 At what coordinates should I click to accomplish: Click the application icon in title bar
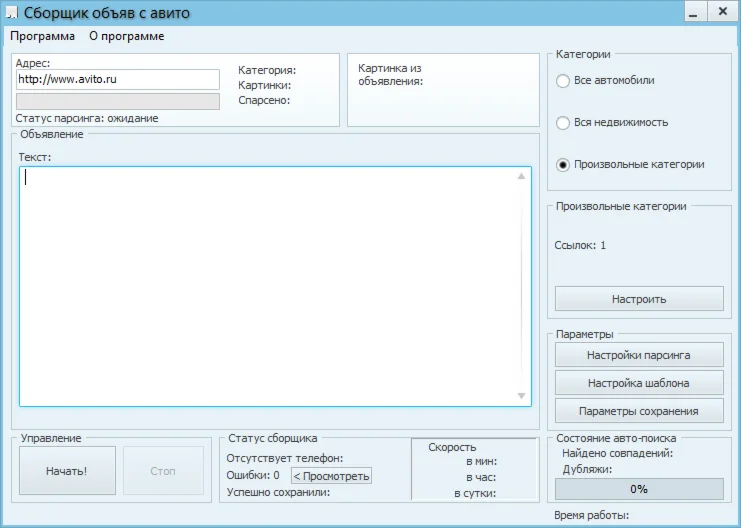[x=11, y=13]
